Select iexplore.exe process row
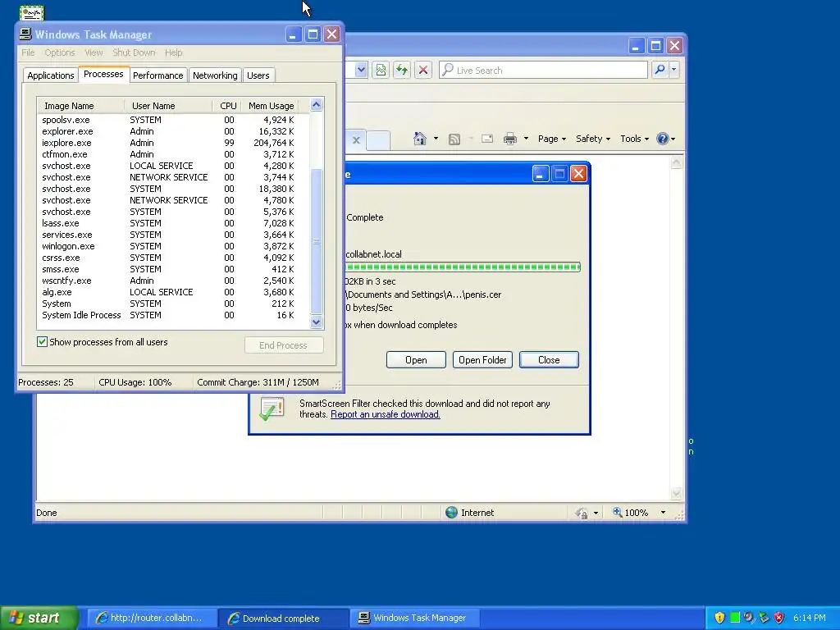840x630 pixels. [174, 143]
